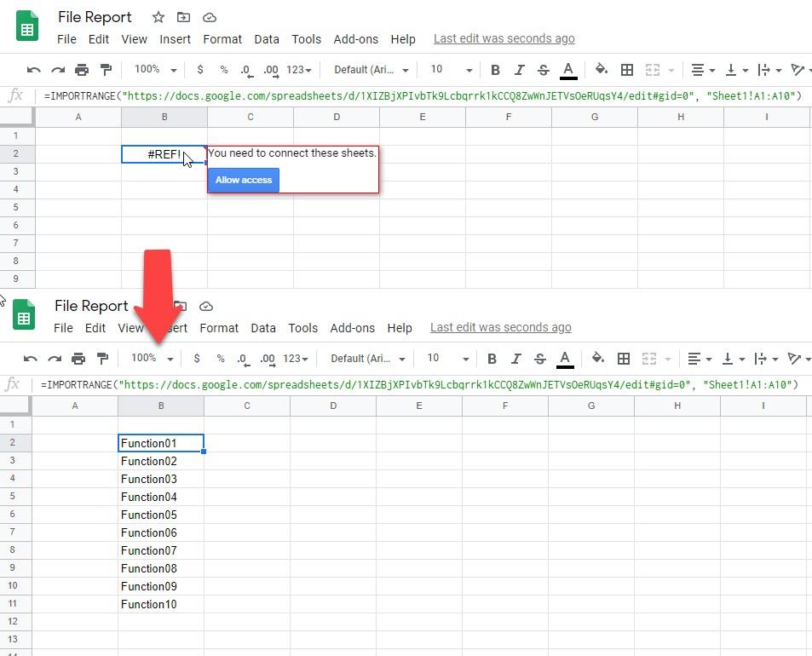Pick fill color in upper toolbar

tap(601, 69)
